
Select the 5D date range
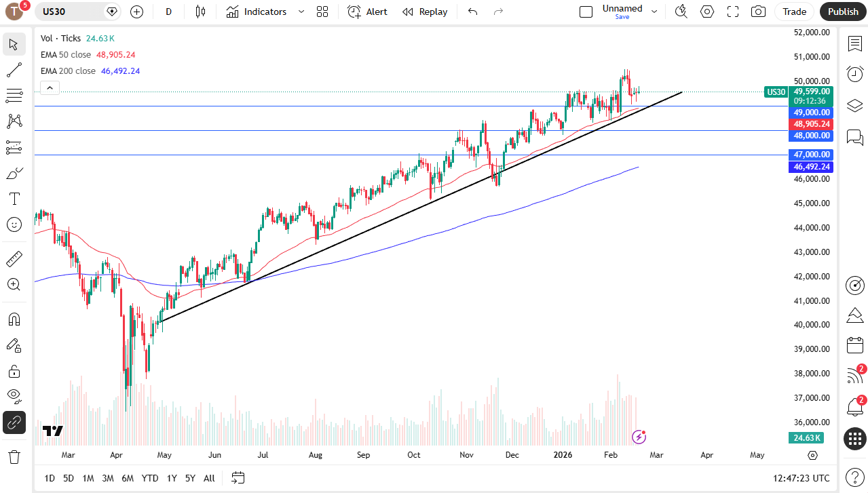69,478
